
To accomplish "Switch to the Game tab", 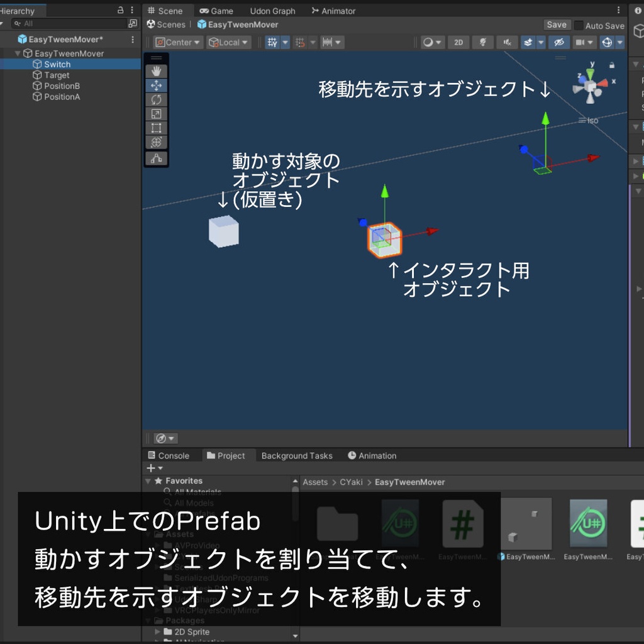I will [x=216, y=11].
